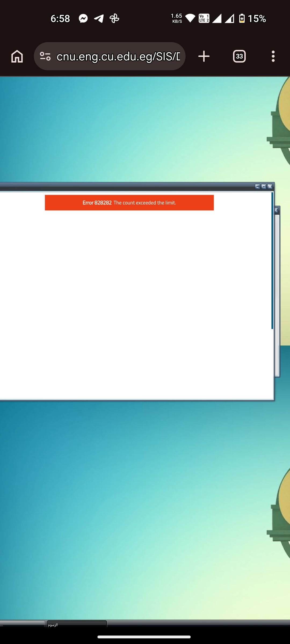290x644 pixels.
Task: Tap the Messenger notification icon
Action: (x=83, y=18)
